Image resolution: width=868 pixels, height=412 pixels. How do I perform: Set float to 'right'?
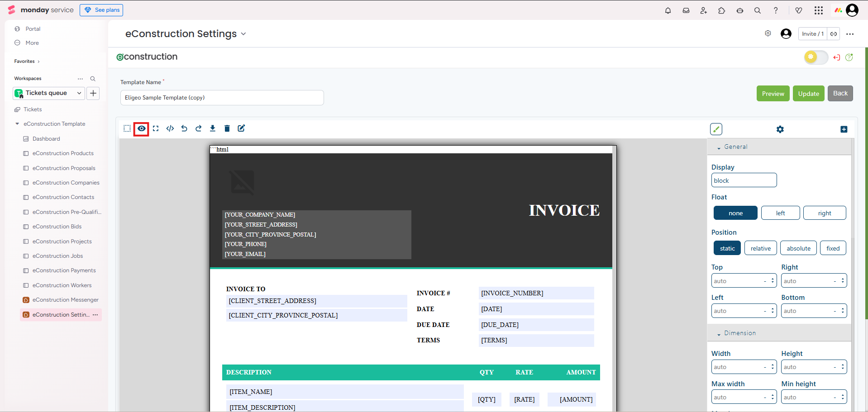824,213
